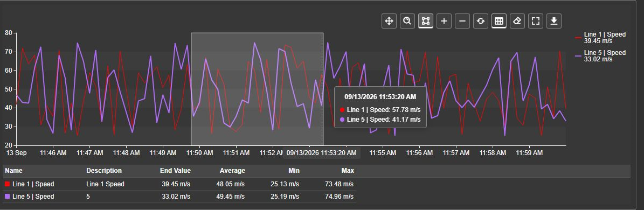Click the '33.02 m/s' end value cell
The image size is (644, 210).
(176, 197)
